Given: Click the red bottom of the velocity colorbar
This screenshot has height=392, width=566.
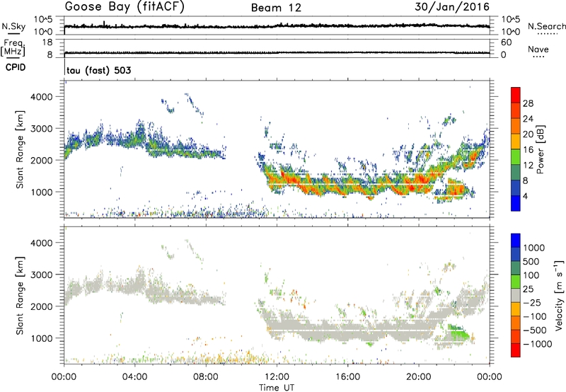Looking at the screenshot, I should (516, 350).
